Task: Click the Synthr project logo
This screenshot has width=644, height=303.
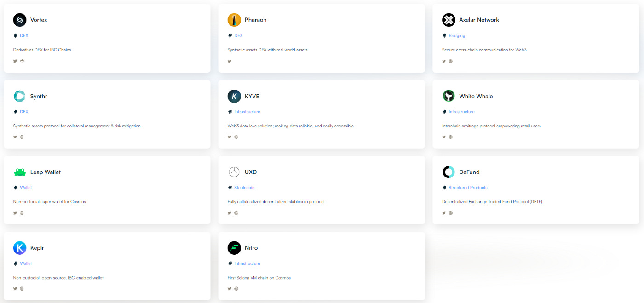Action: 19,96
